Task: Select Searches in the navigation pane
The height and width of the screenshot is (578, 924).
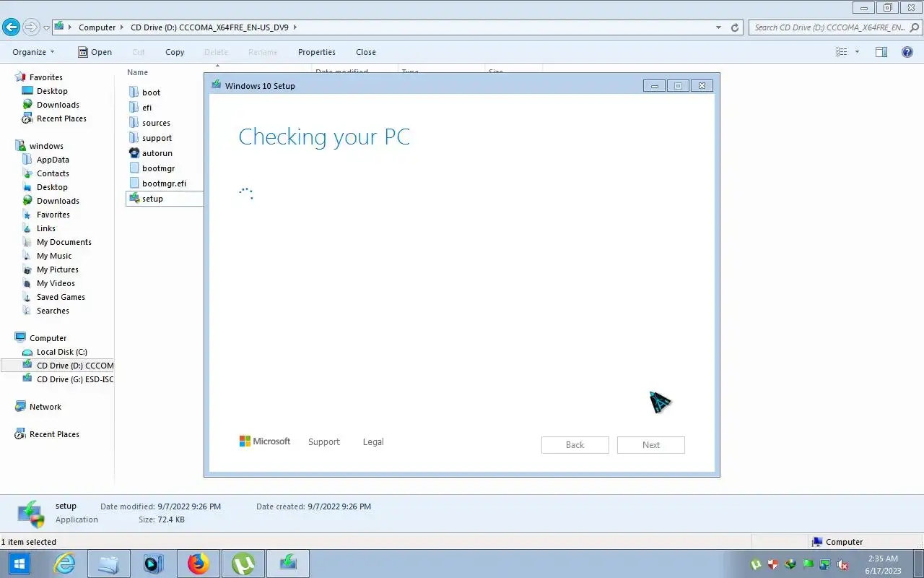Action: (x=53, y=311)
